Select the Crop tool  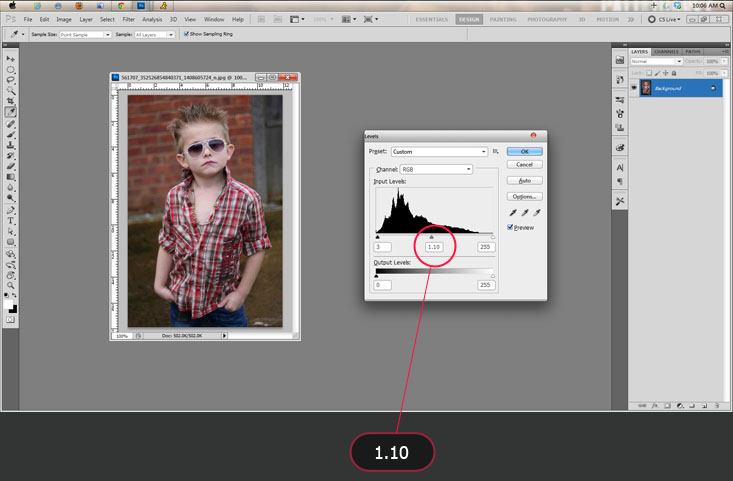pos(10,101)
